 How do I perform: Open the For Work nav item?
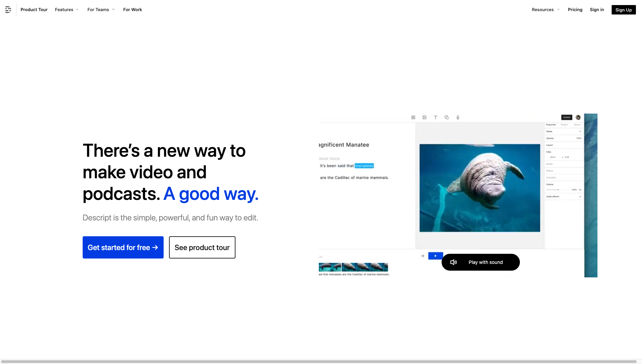133,10
